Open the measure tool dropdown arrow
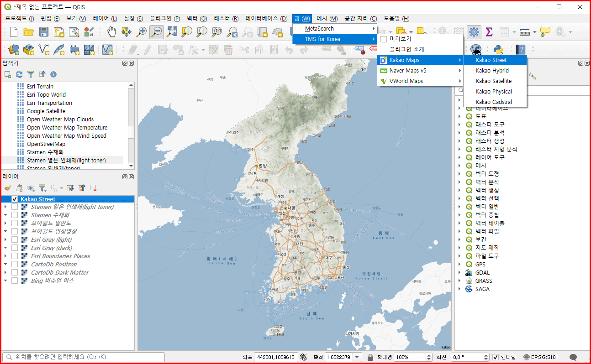This screenshot has width=591, height=364. (534, 32)
